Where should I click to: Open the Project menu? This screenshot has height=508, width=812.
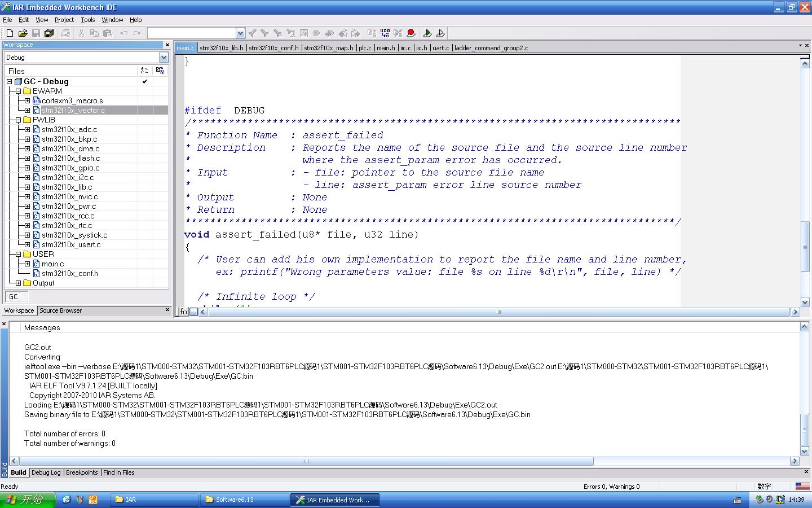coord(64,20)
